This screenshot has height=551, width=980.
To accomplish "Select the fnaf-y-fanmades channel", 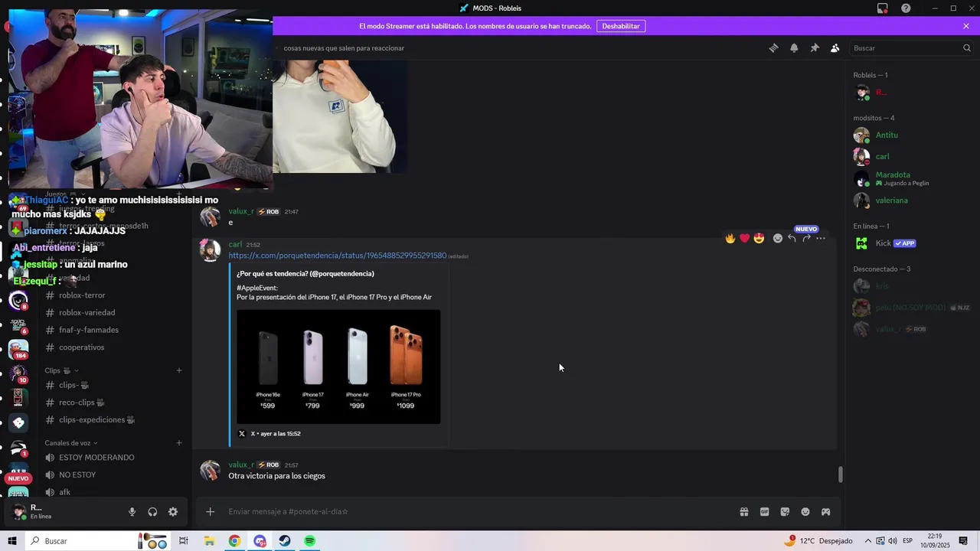I will pos(89,330).
